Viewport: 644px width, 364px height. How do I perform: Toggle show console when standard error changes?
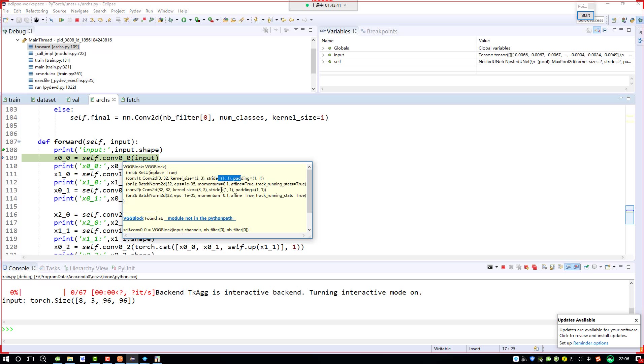[x=576, y=267]
